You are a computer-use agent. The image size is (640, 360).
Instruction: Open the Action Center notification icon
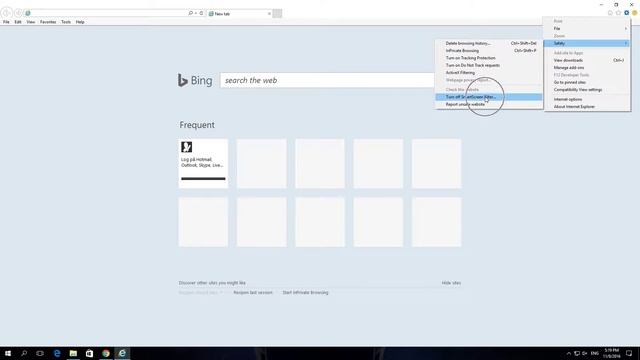point(629,353)
